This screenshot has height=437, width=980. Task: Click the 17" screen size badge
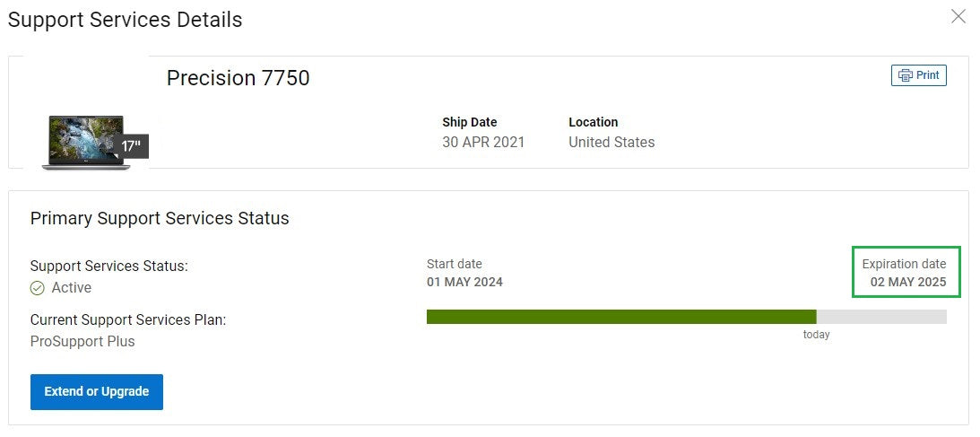(x=132, y=146)
